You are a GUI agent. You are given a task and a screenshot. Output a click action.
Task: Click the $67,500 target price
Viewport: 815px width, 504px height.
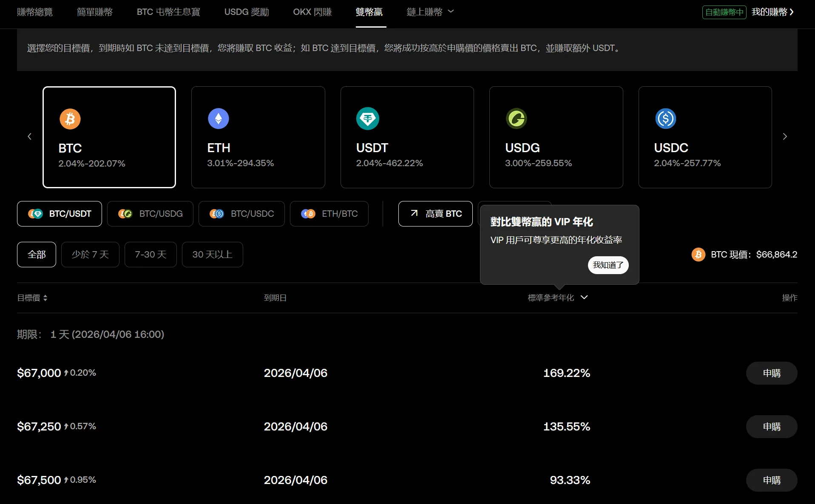tap(39, 480)
